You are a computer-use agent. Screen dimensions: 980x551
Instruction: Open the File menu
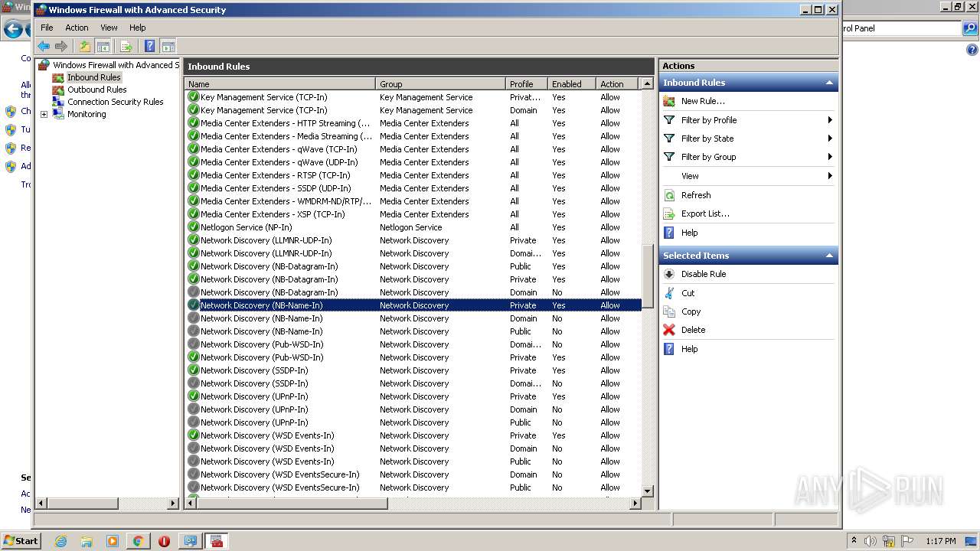pos(47,28)
